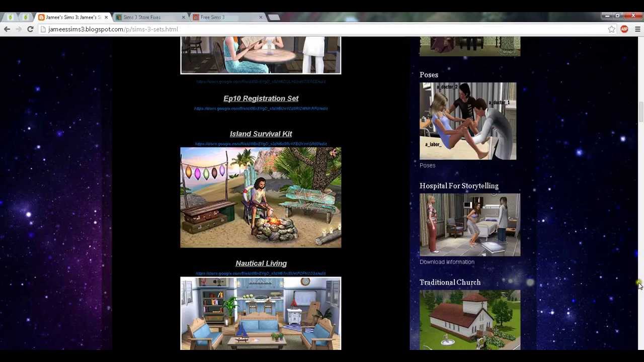This screenshot has width=644, height=362.
Task: Reload the current page
Action: 30,29
